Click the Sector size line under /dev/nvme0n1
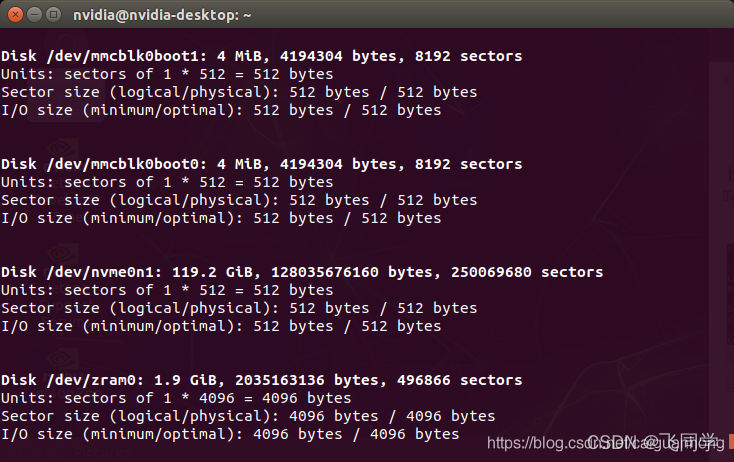The height and width of the screenshot is (462, 734). click(x=239, y=308)
